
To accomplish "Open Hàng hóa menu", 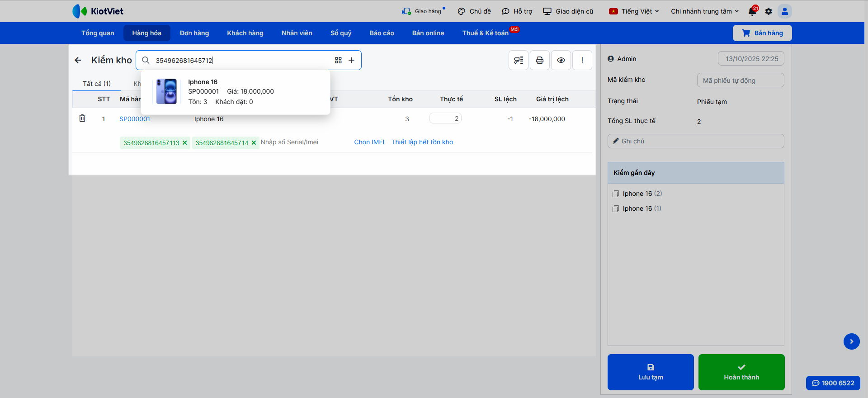I will coord(147,33).
